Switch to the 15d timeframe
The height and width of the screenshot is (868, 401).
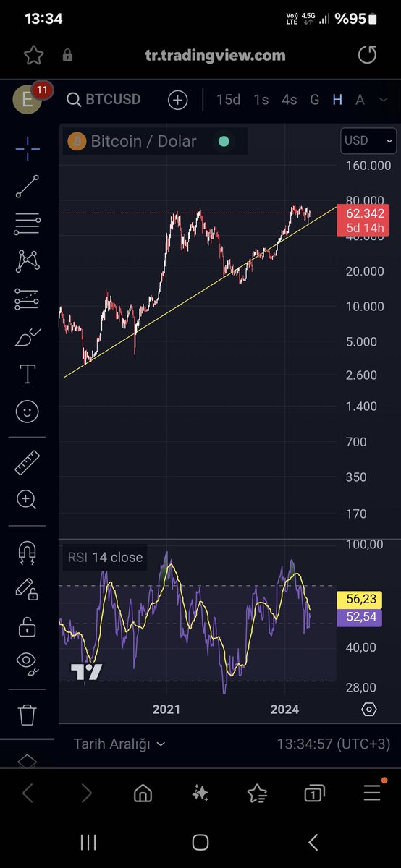[228, 100]
